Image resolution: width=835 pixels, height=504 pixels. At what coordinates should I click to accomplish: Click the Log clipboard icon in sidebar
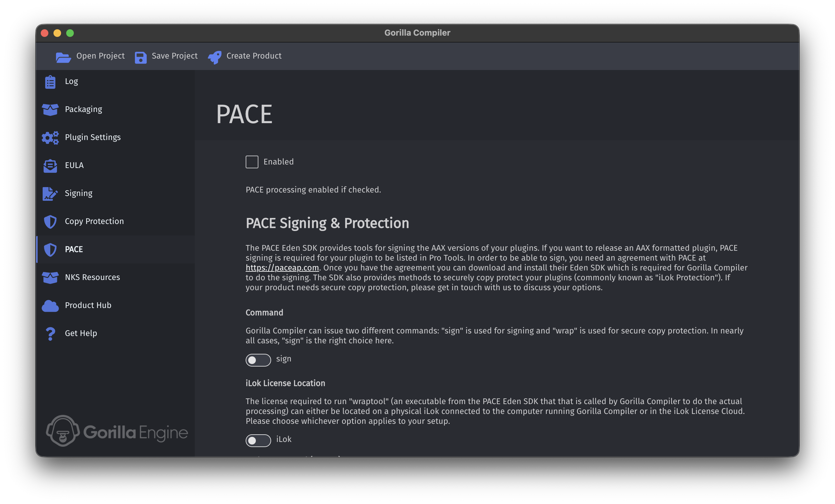coord(50,82)
